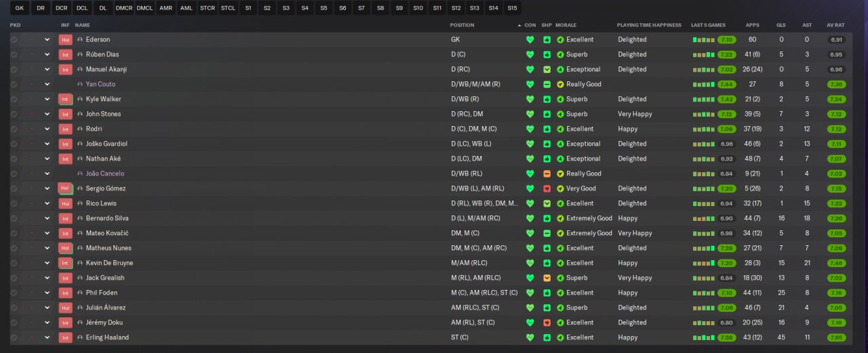Open Erling Haaland's player profile link
Screen dimensions: 868x353
pos(107,337)
